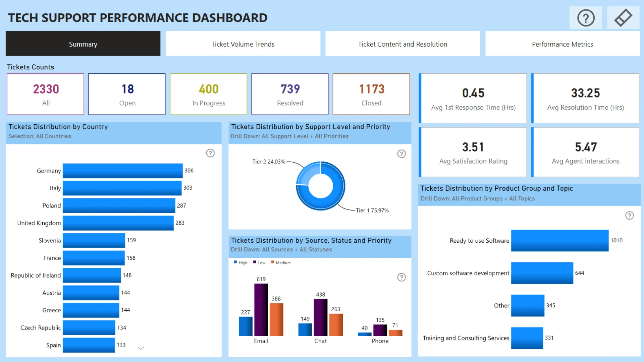Select the In Progress card showing 400

click(209, 94)
